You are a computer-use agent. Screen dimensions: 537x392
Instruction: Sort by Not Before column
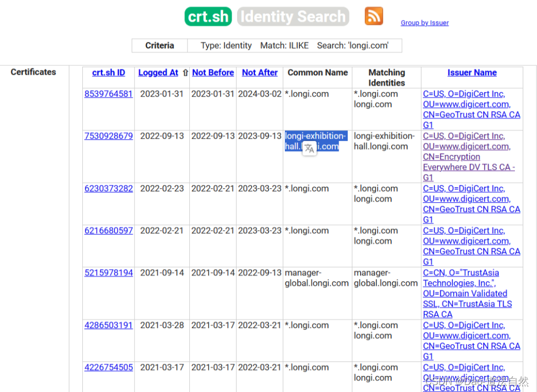[x=213, y=73]
